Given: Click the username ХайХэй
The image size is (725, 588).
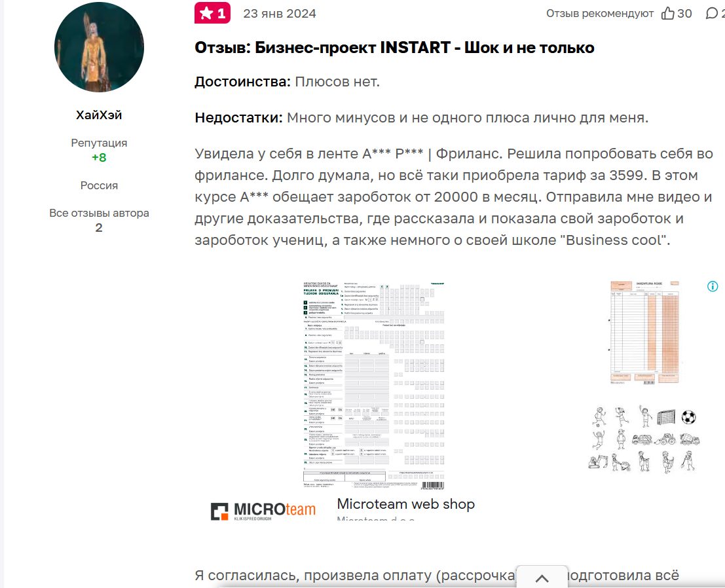Looking at the screenshot, I should 98,115.
